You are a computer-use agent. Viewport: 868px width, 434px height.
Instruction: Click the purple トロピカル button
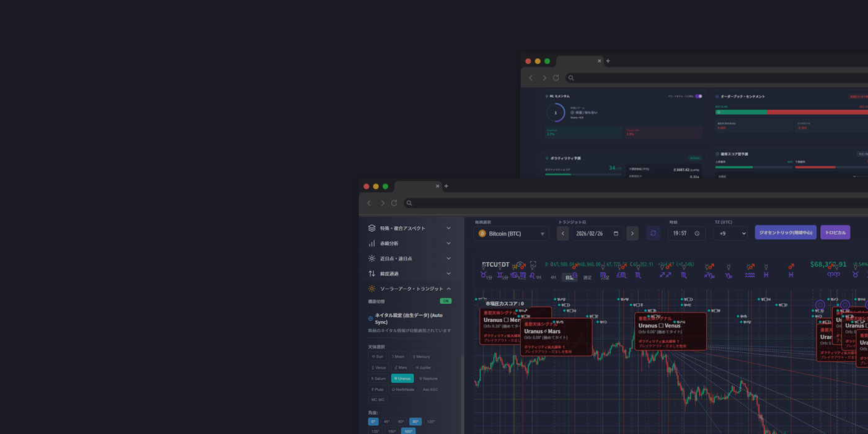(835, 232)
